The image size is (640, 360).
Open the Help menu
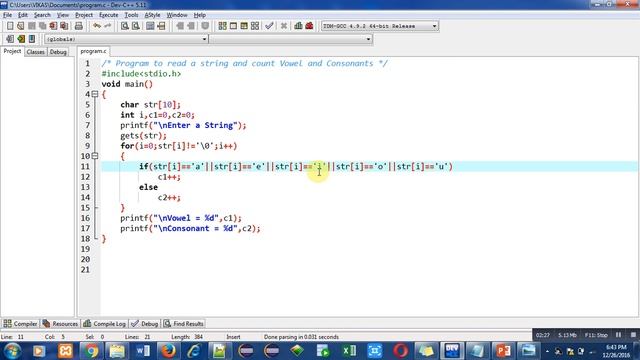(199, 15)
